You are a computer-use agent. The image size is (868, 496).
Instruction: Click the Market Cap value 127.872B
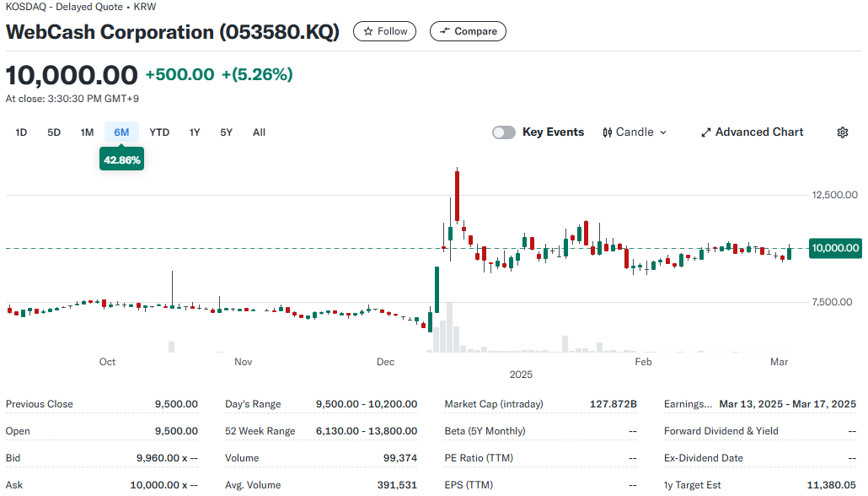click(x=613, y=404)
